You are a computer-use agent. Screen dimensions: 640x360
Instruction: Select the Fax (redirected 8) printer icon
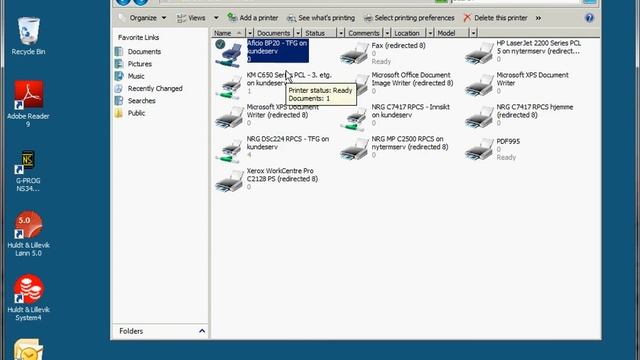[x=354, y=53]
